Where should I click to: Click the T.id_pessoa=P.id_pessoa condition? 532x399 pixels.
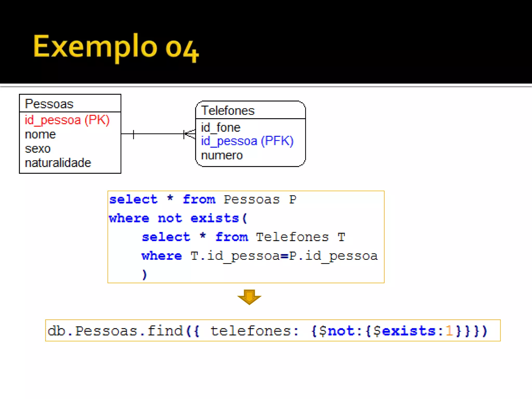[x=284, y=256]
